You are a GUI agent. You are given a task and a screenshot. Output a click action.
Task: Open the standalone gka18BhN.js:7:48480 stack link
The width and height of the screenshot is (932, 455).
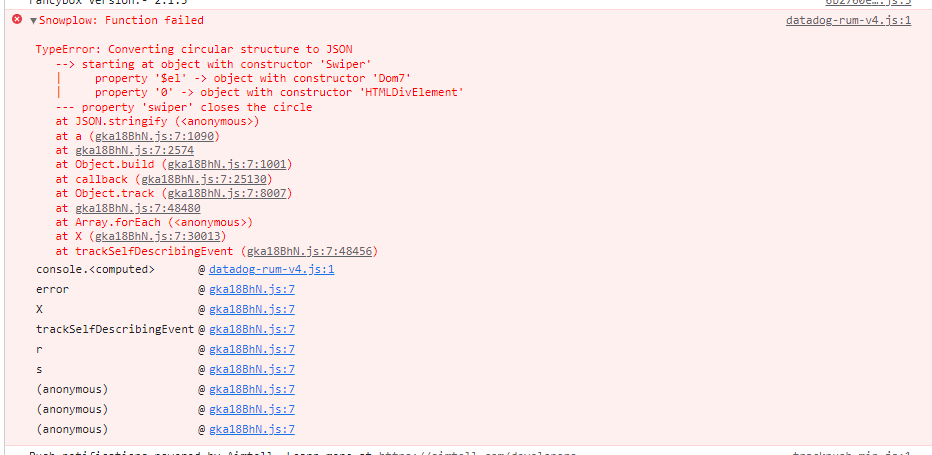coord(137,208)
